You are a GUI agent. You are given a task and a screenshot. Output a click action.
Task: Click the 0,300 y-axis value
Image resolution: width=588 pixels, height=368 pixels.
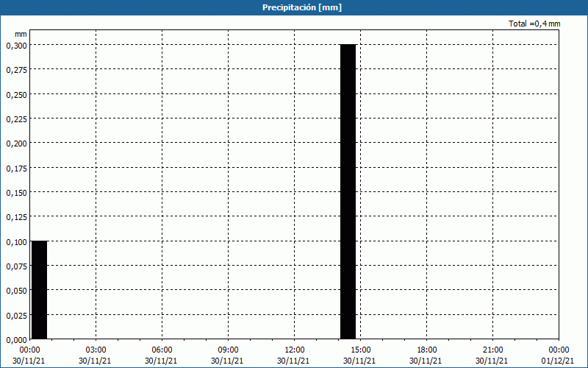pos(16,46)
